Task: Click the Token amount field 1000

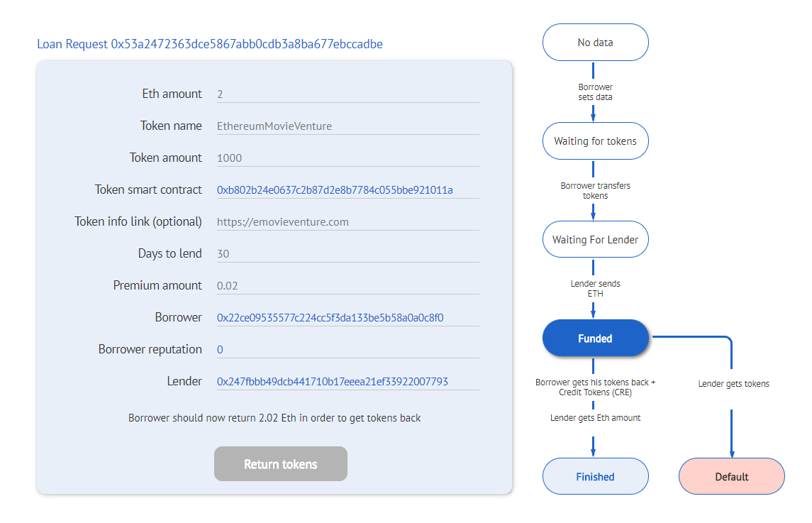Action: click(348, 158)
